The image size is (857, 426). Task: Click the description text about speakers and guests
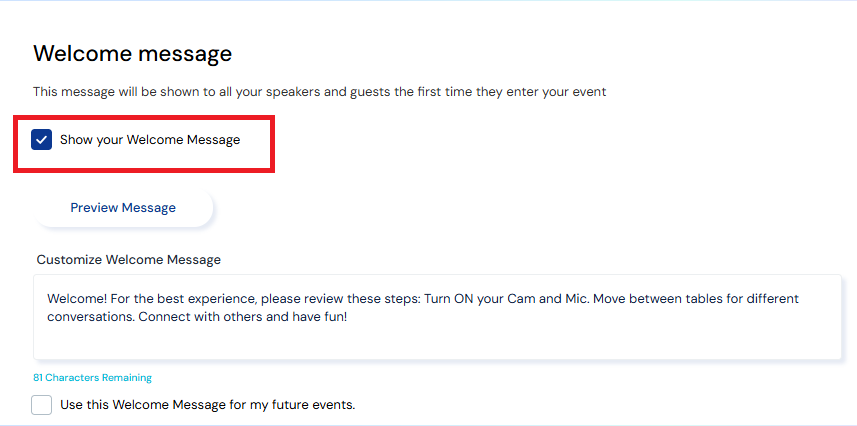[319, 92]
